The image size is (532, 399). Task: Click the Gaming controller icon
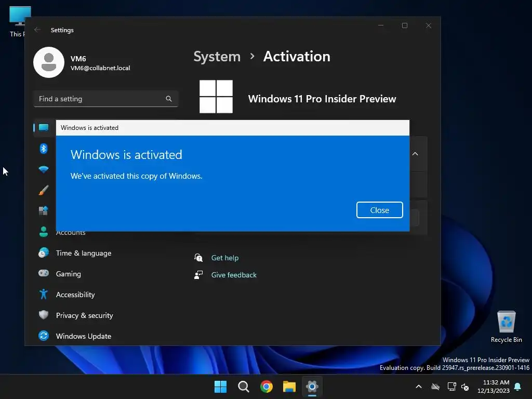pyautogui.click(x=44, y=273)
